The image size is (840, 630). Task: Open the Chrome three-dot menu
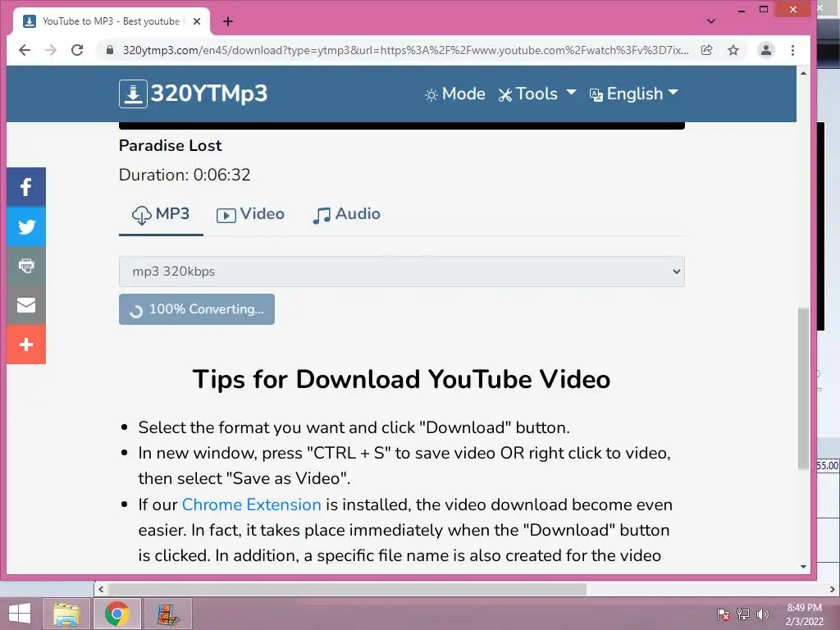coord(792,50)
